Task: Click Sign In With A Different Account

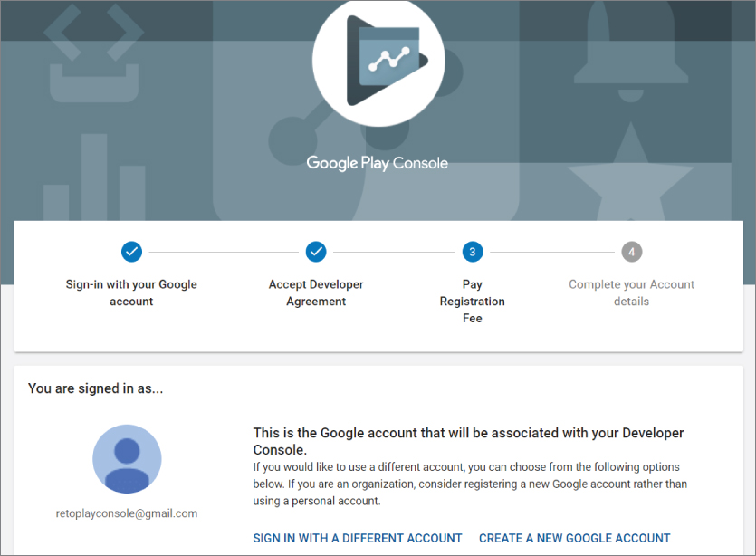Action: (358, 538)
